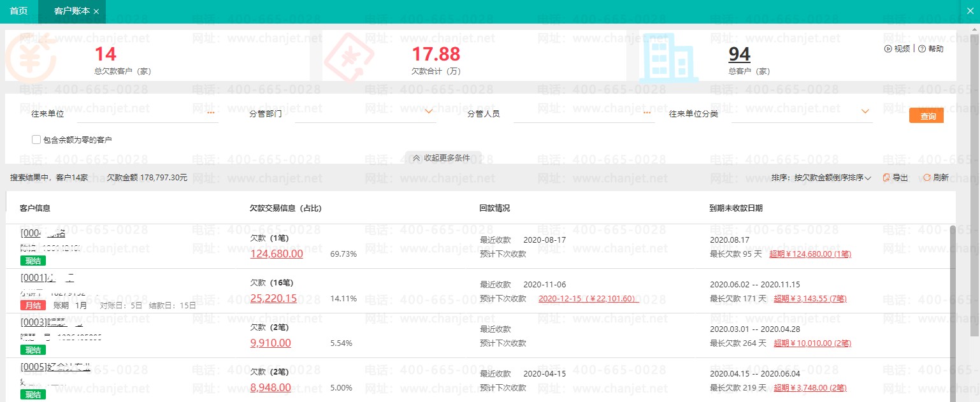The width and height of the screenshot is (980, 402).
Task: Expand the 往来单位分类 dropdown
Action: coord(865,112)
